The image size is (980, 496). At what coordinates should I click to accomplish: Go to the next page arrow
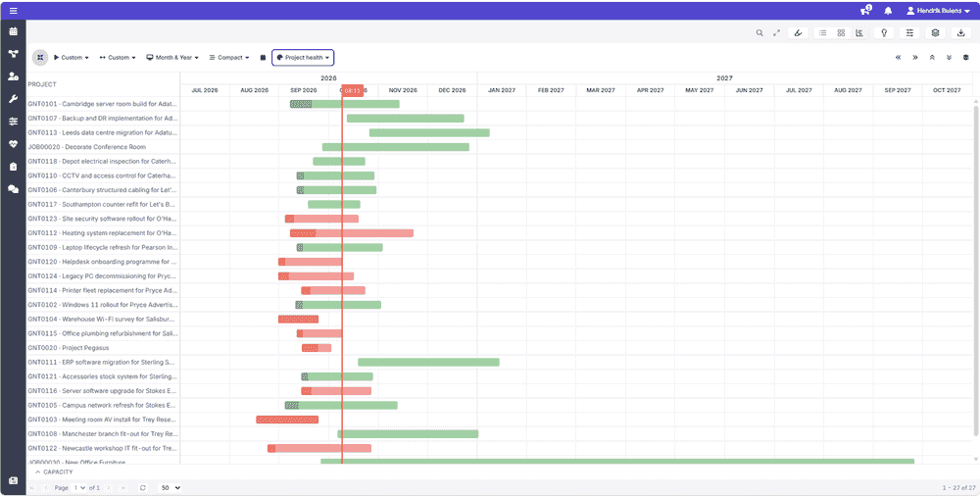tap(109, 487)
